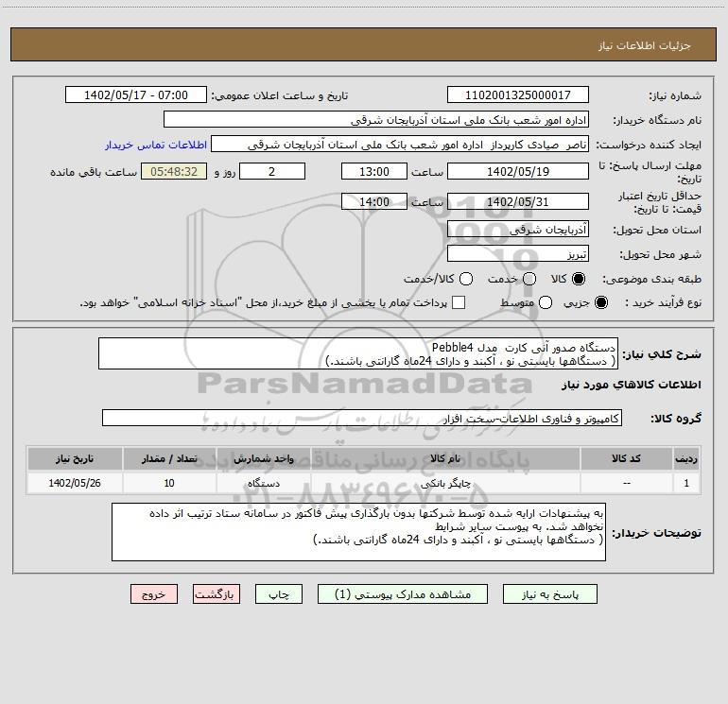Select the کالا radio button
The height and width of the screenshot is (704, 728).
(x=579, y=279)
